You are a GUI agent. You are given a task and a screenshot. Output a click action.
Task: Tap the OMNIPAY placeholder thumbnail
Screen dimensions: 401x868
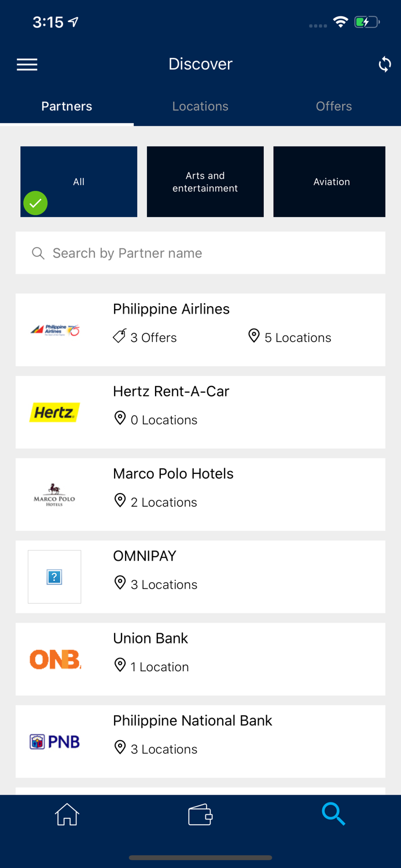[x=54, y=576]
